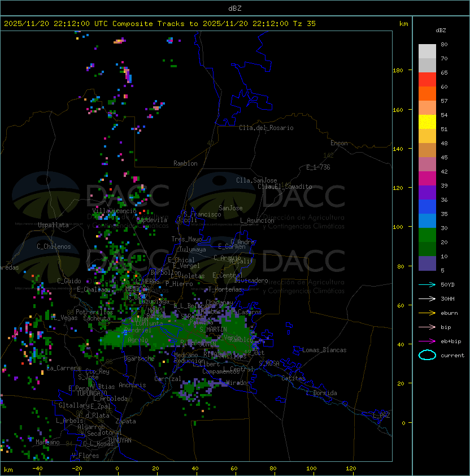Select the 'Ugarteche' place label

(140, 358)
